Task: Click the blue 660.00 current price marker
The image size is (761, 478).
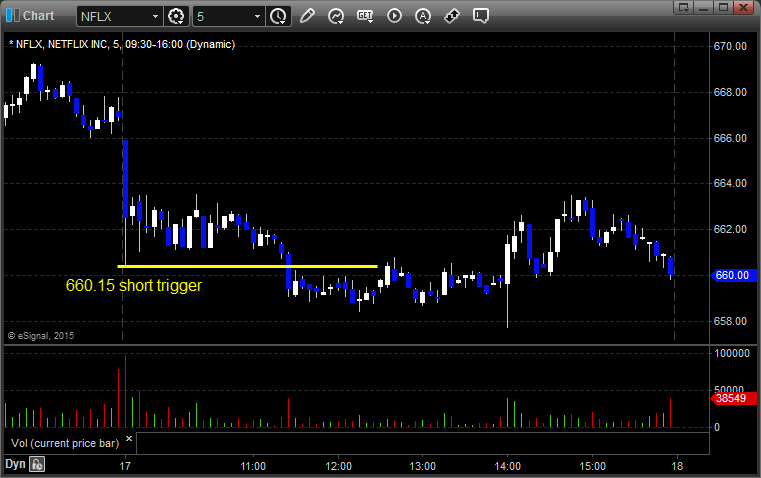Action: (733, 275)
